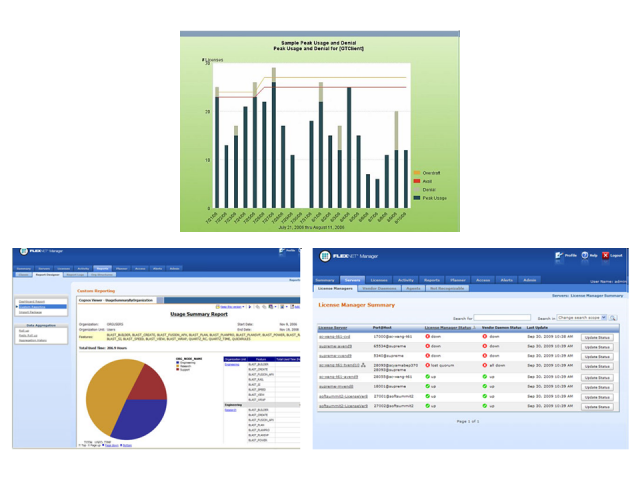Click the Overdraft legend color swatch

click(417, 173)
